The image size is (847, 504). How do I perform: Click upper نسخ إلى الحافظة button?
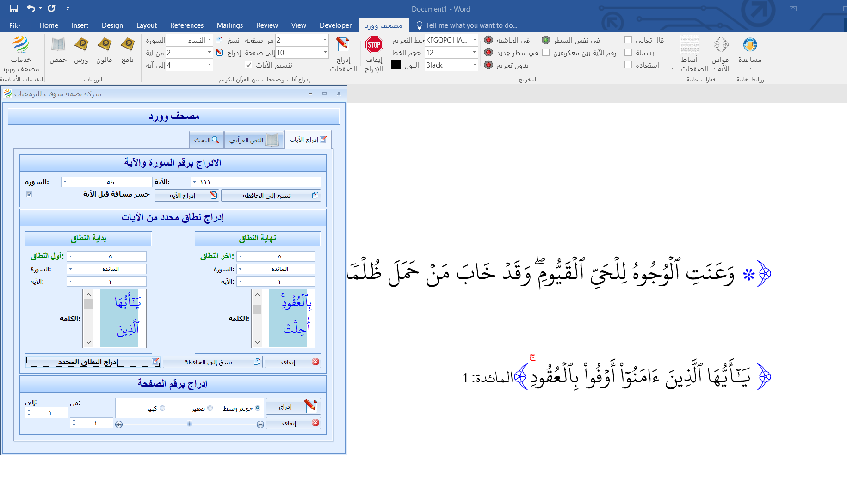point(271,196)
